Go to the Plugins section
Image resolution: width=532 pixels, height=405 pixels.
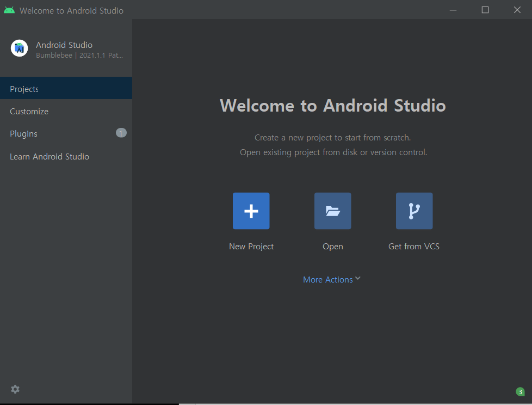tap(24, 134)
